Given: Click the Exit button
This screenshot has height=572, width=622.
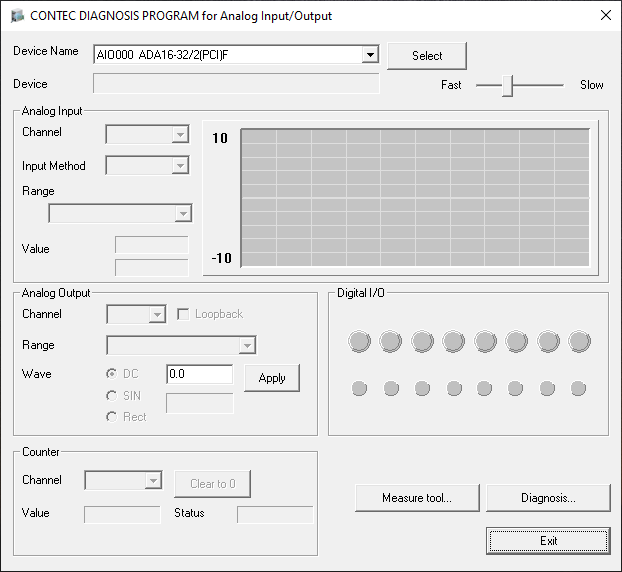Looking at the screenshot, I should [x=548, y=541].
